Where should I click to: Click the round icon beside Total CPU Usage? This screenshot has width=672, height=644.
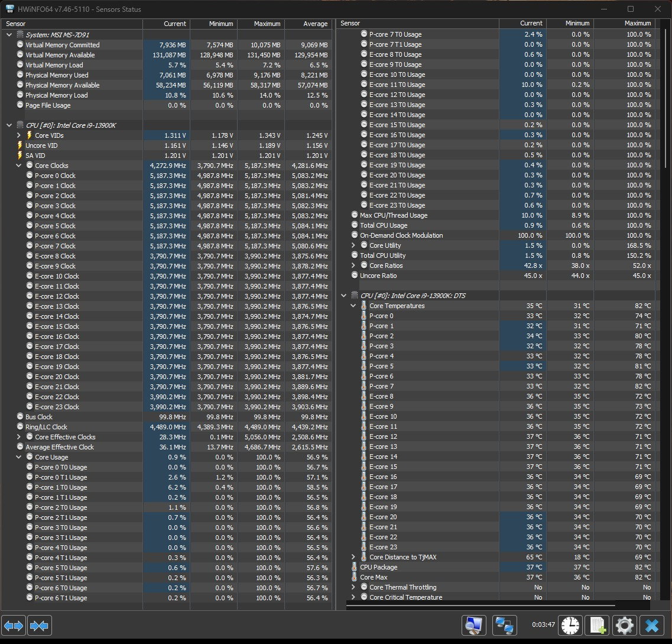(x=355, y=225)
